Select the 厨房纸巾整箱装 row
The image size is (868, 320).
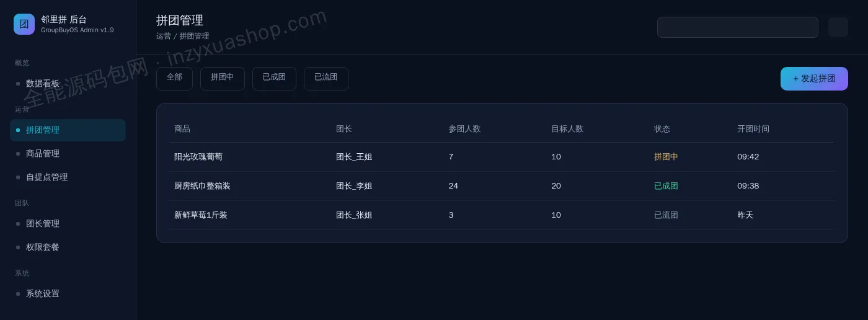coord(502,186)
